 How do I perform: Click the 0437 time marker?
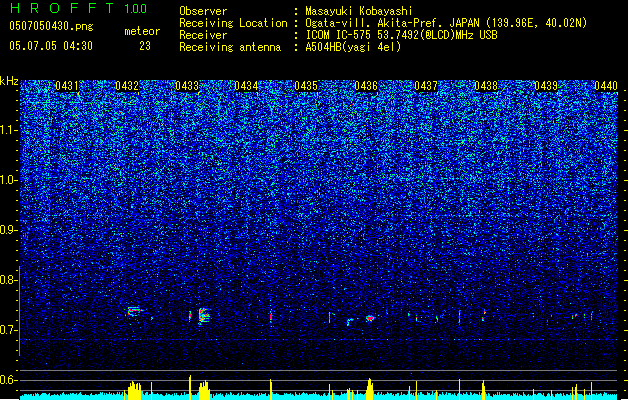tap(426, 86)
